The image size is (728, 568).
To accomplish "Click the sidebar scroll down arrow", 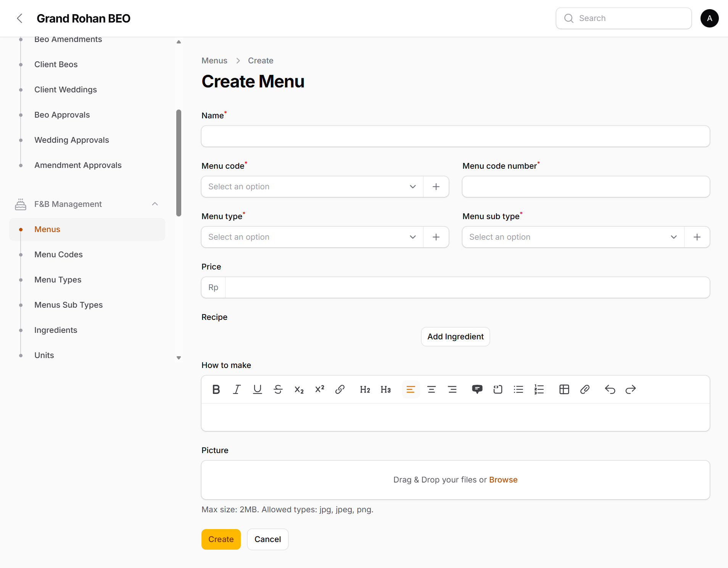I will [179, 358].
